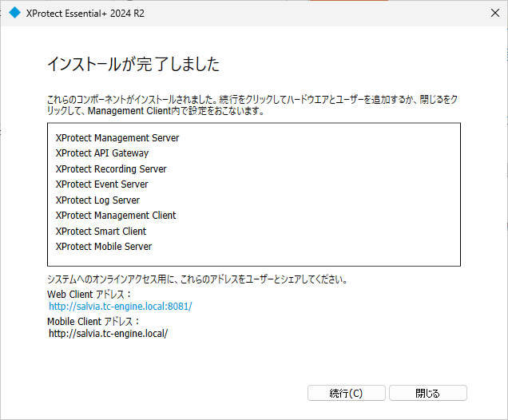Viewport: 508px width, 420px height.
Task: Click the XProtect blue diamond logo icon
Action: [14, 13]
